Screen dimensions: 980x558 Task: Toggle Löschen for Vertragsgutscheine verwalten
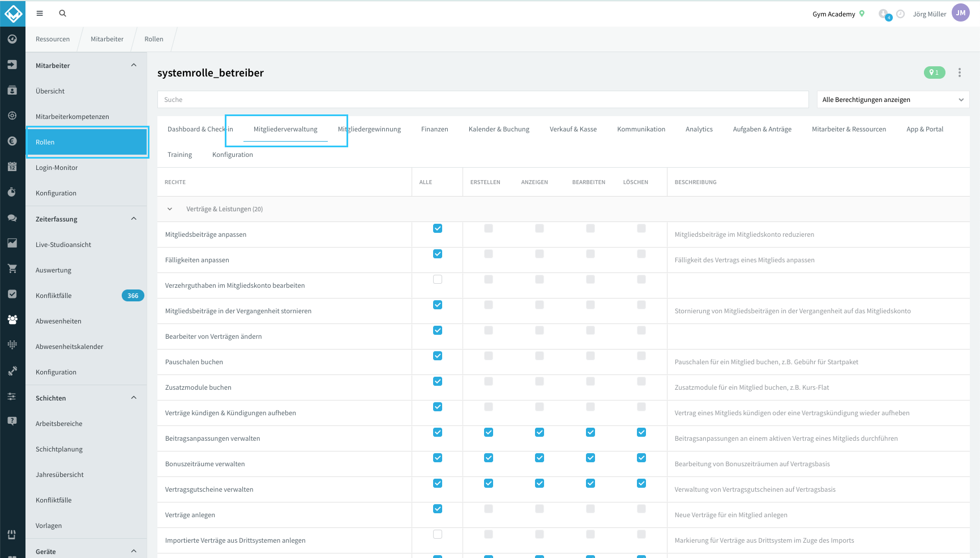641,483
